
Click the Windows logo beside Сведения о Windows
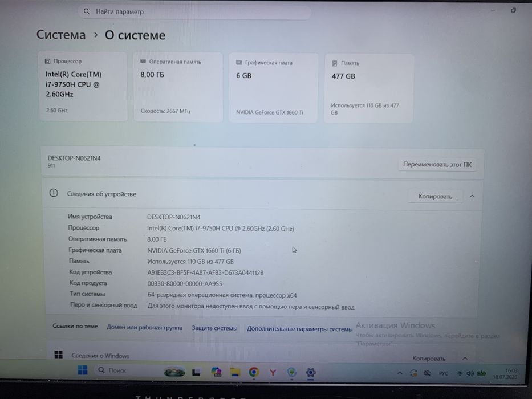point(58,355)
